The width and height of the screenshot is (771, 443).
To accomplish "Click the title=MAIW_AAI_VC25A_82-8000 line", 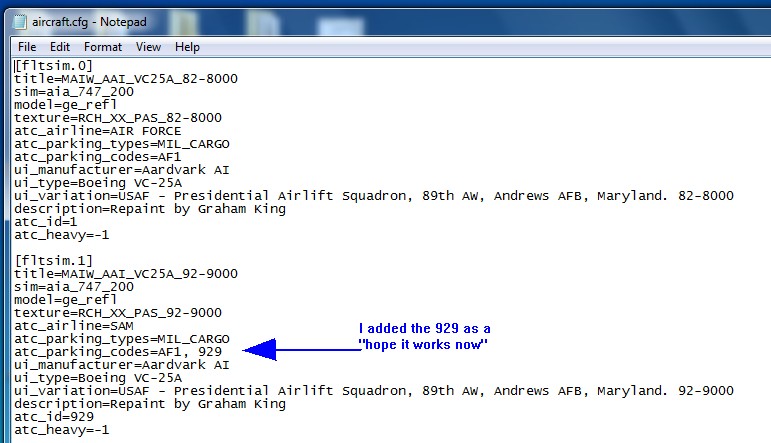I will click(x=126, y=79).
